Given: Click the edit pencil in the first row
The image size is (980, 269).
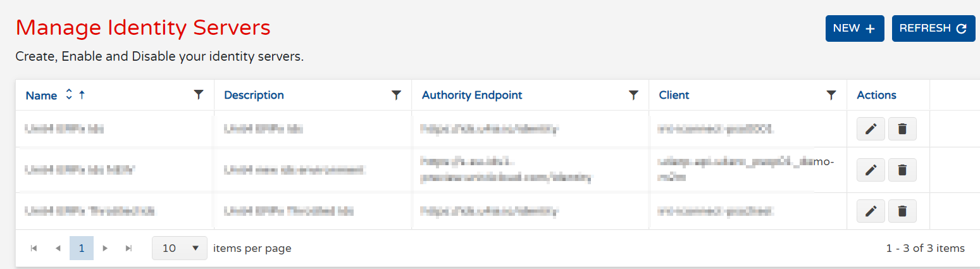Looking at the screenshot, I should click(871, 129).
